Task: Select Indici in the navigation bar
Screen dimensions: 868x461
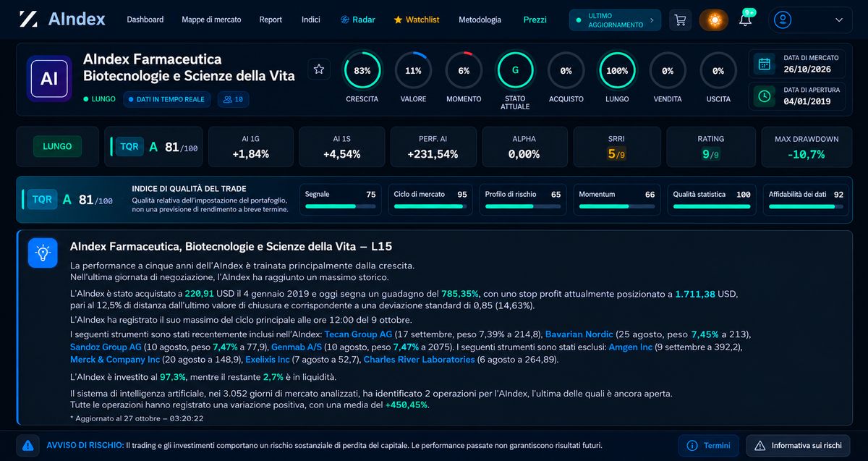Action: tap(311, 20)
